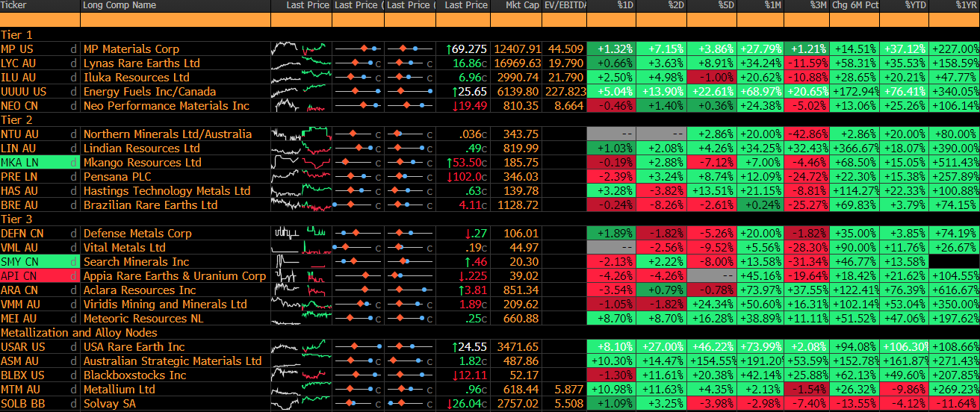980x412 pixels.
Task: Click Australian Strategic Materials %5D +154.55%
Action: pyautogui.click(x=710, y=361)
